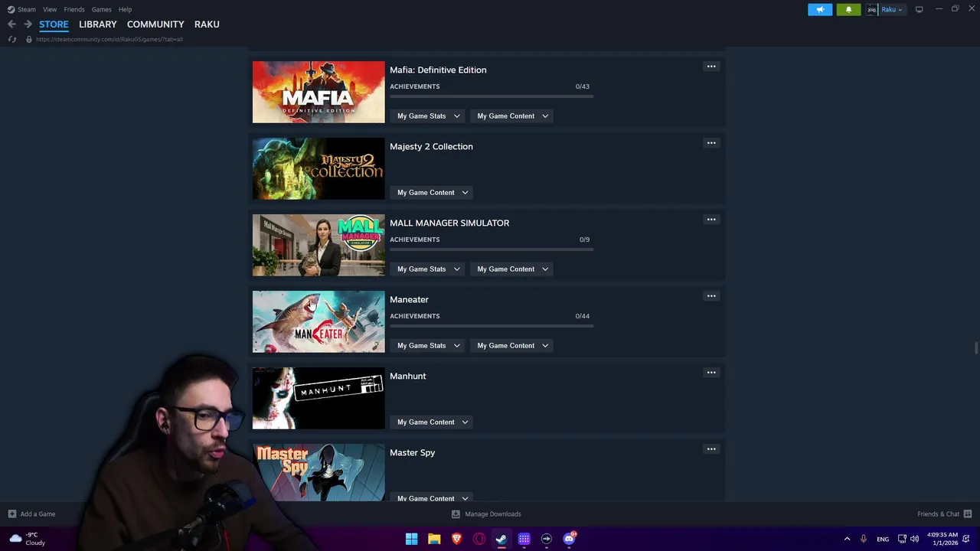
Task: Click Maneater achievements progress bar
Action: point(492,326)
